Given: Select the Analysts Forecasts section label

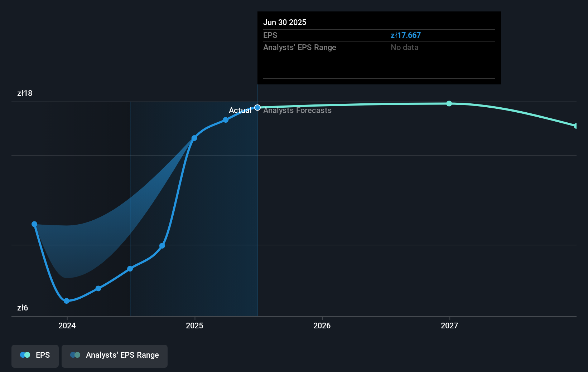Looking at the screenshot, I should 297,111.
